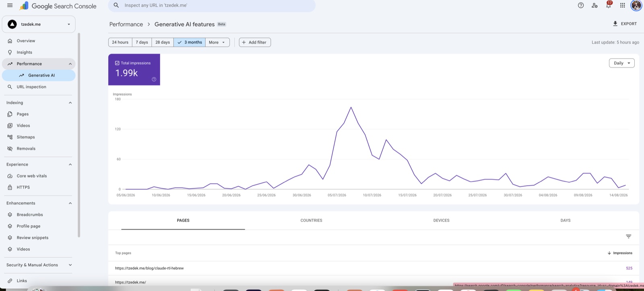
Task: Collapse the Indexing section
Action: (x=70, y=103)
